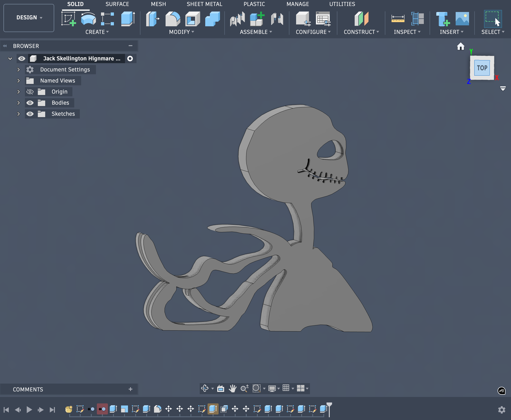Open the Fillet tool under Modify
This screenshot has height=420, width=511.
(173, 19)
